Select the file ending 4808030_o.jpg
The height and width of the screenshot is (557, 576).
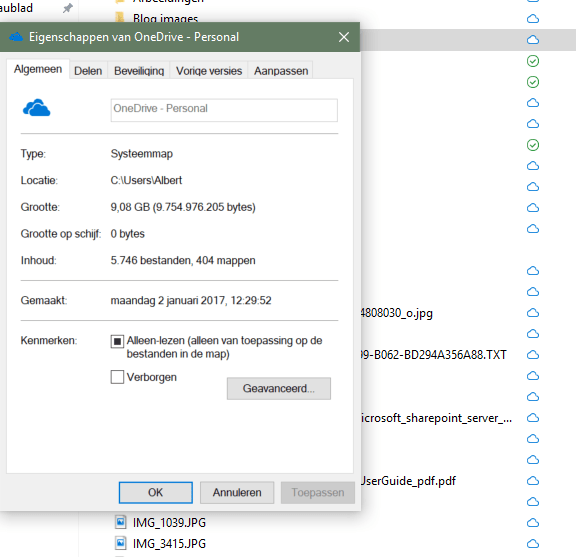click(397, 313)
